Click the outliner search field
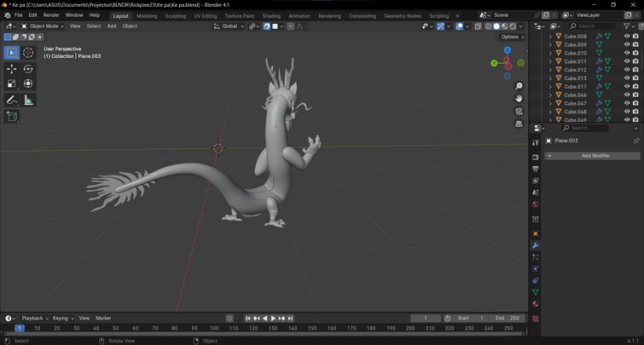This screenshot has width=644, height=345. [592, 26]
